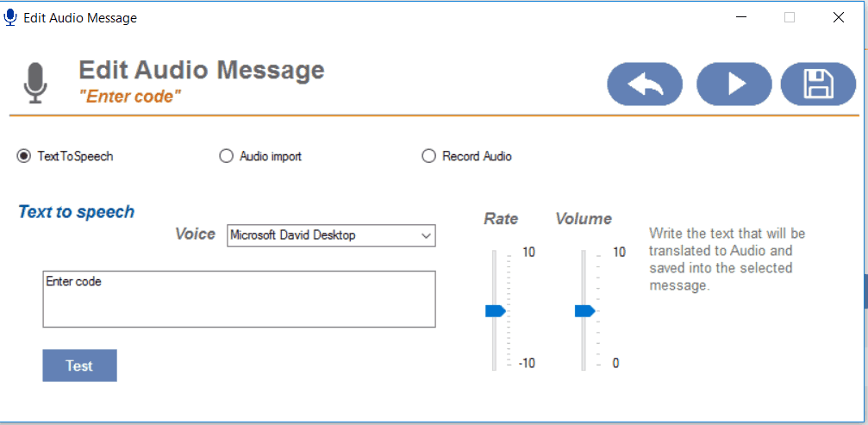Select the Audio import option
This screenshot has height=425, width=868.
pos(227,156)
